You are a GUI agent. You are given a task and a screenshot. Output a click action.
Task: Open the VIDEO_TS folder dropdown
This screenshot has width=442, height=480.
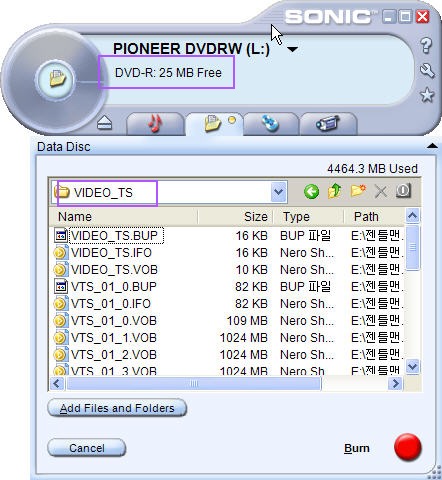(278, 192)
